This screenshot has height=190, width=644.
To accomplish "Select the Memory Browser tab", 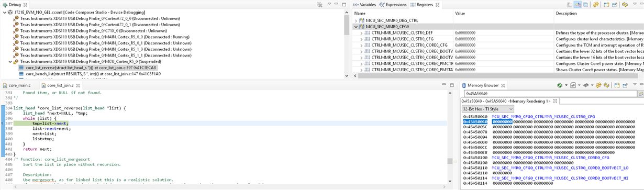I will pos(480,85).
